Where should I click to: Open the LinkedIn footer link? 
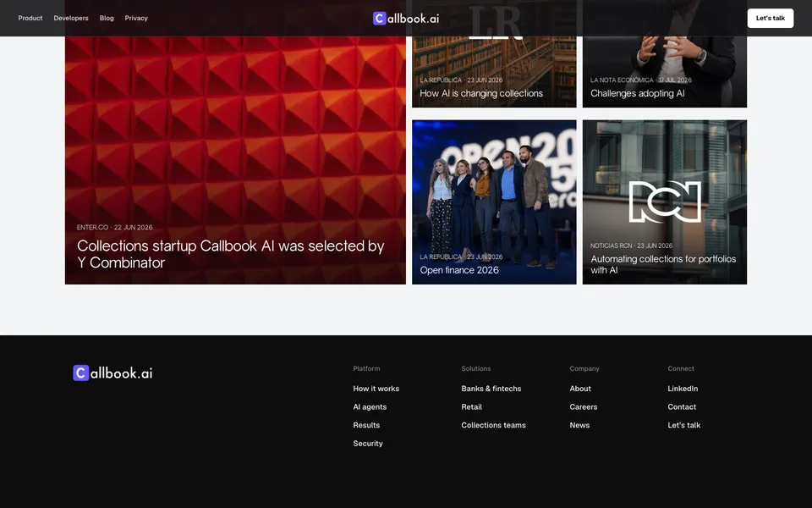click(x=683, y=389)
